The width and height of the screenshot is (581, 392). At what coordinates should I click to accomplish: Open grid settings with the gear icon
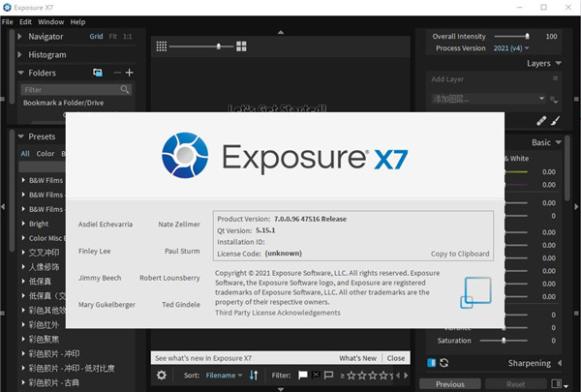[x=161, y=376]
